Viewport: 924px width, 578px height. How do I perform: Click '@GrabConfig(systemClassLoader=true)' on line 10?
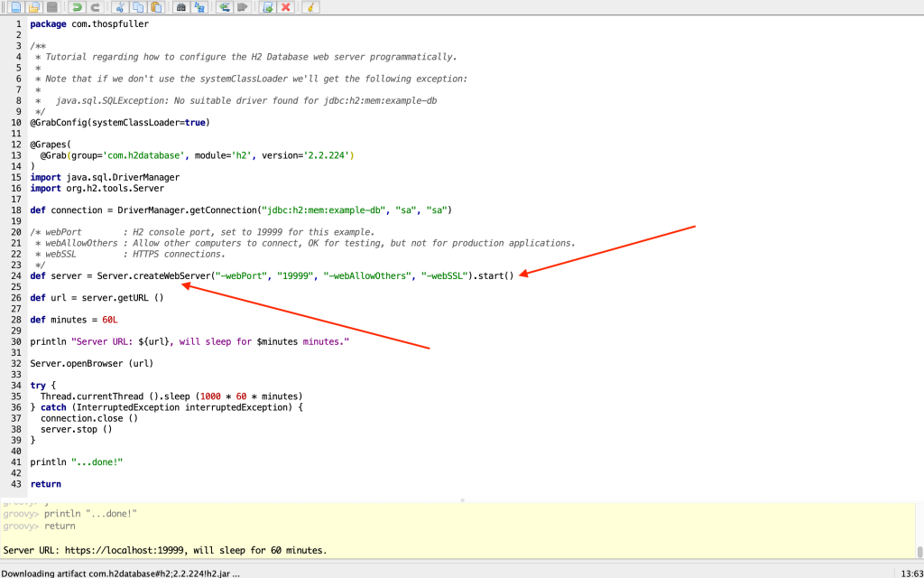[120, 123]
